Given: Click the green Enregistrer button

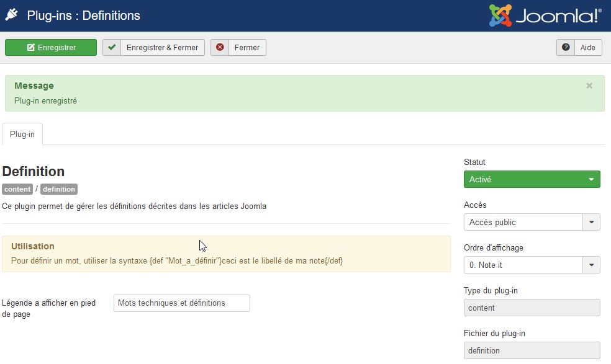Looking at the screenshot, I should point(51,48).
